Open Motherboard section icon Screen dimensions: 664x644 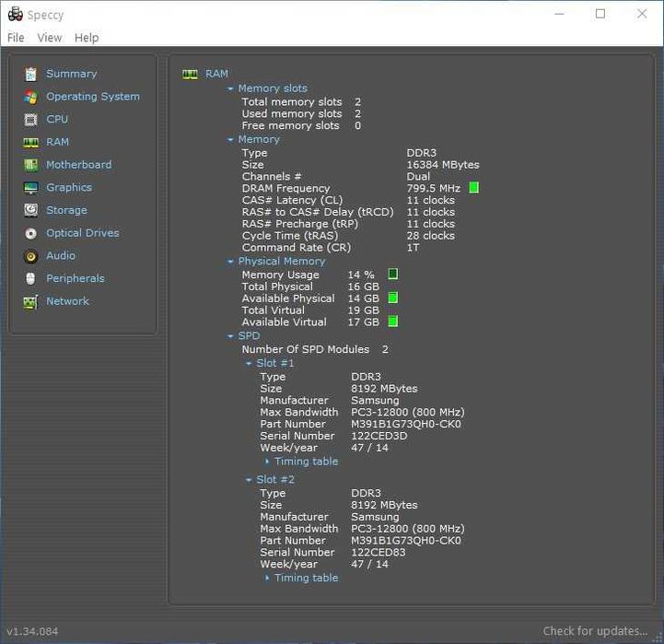[x=30, y=165]
